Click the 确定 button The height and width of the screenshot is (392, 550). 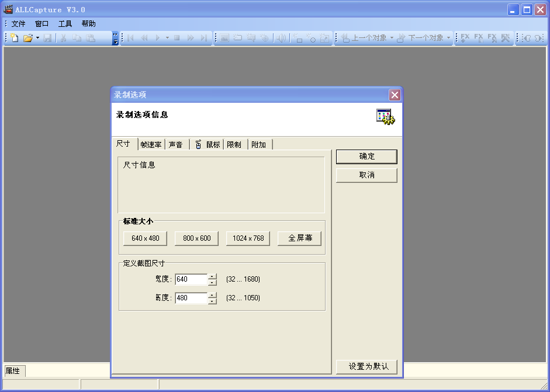(x=366, y=157)
